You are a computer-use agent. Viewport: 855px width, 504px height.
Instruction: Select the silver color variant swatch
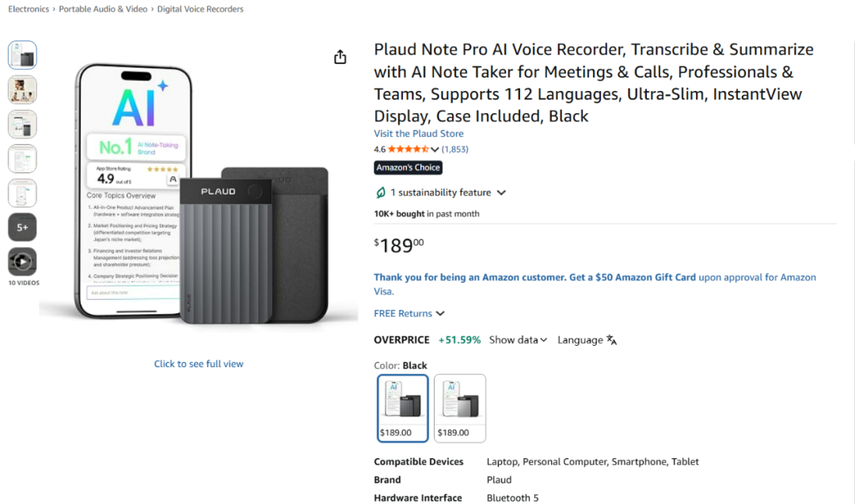[460, 408]
